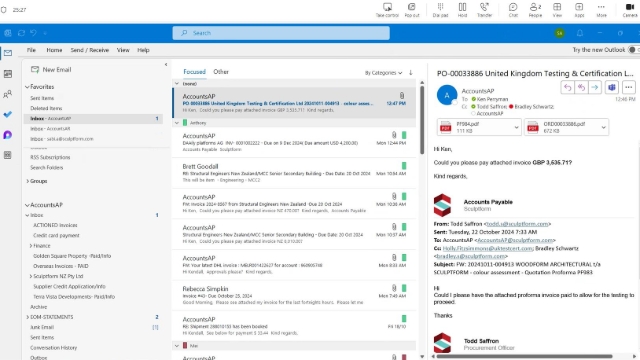Open the People contacts module in sidebar

coord(8,94)
